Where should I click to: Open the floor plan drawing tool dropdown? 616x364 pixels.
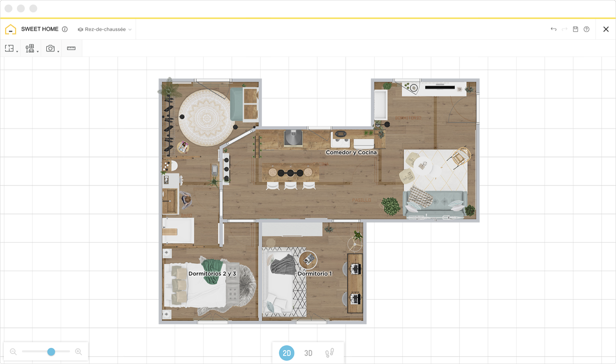click(11, 48)
